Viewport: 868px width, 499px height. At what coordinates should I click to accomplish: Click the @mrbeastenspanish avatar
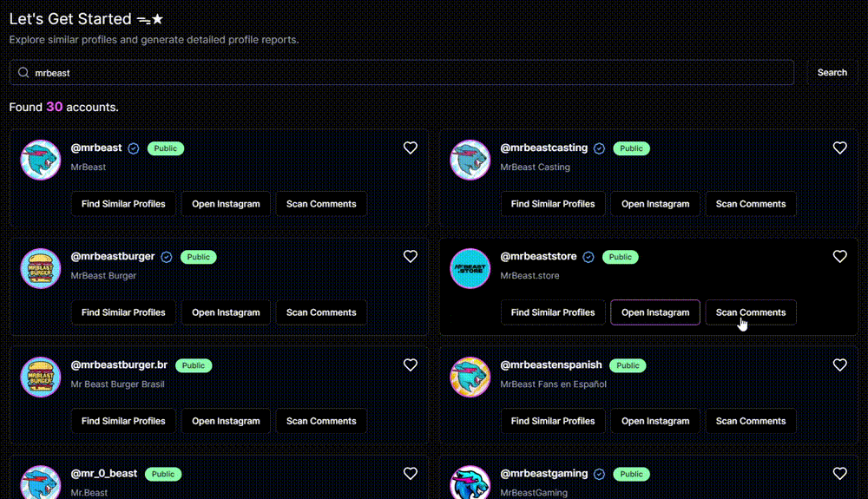point(470,377)
